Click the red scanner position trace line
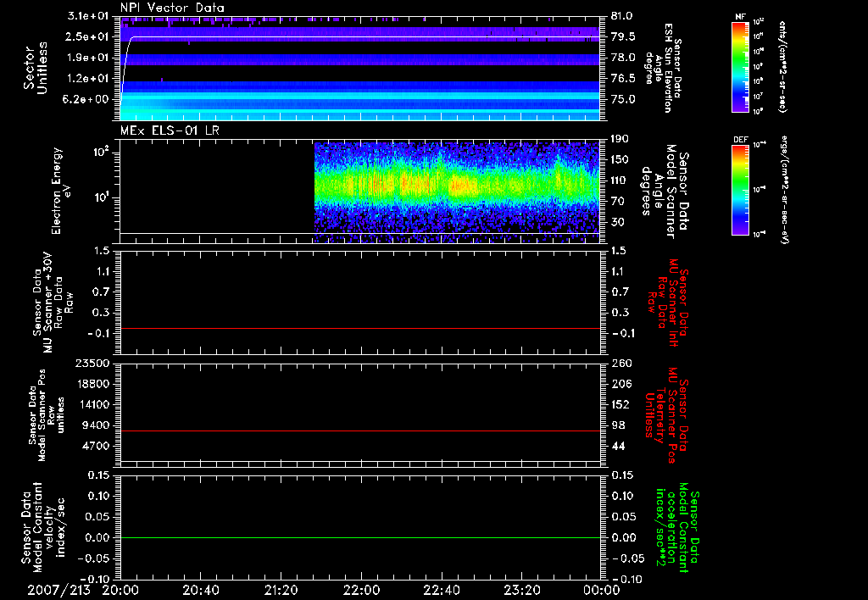This screenshot has height=600, width=868. (x=360, y=431)
